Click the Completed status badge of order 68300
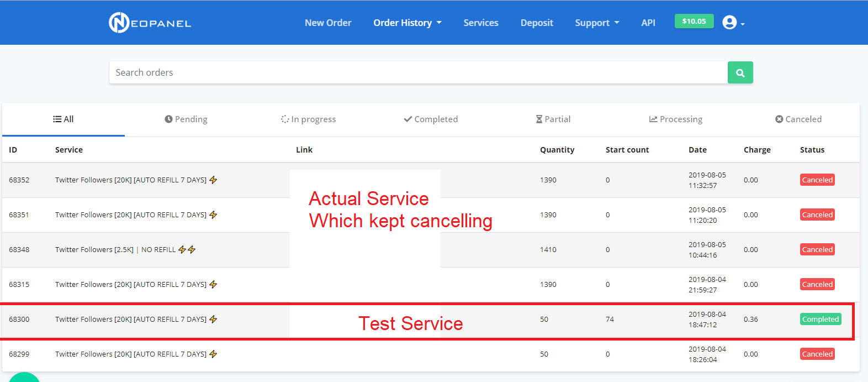 (x=821, y=319)
